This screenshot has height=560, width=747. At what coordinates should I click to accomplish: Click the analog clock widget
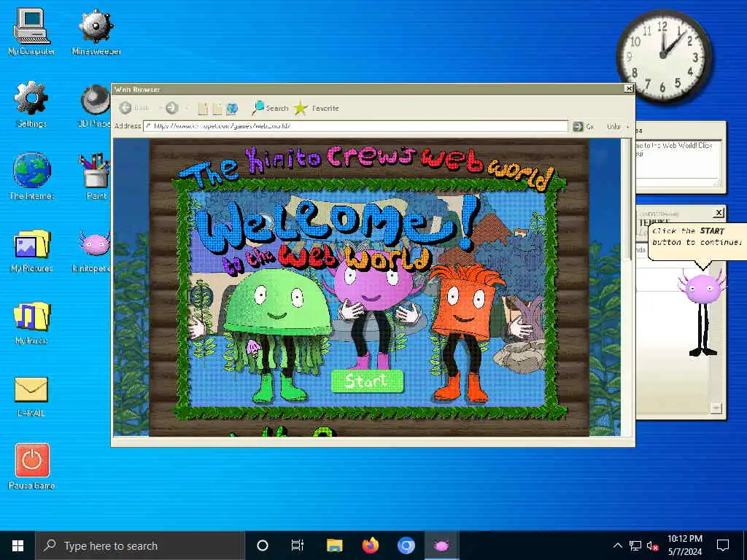[x=664, y=56]
